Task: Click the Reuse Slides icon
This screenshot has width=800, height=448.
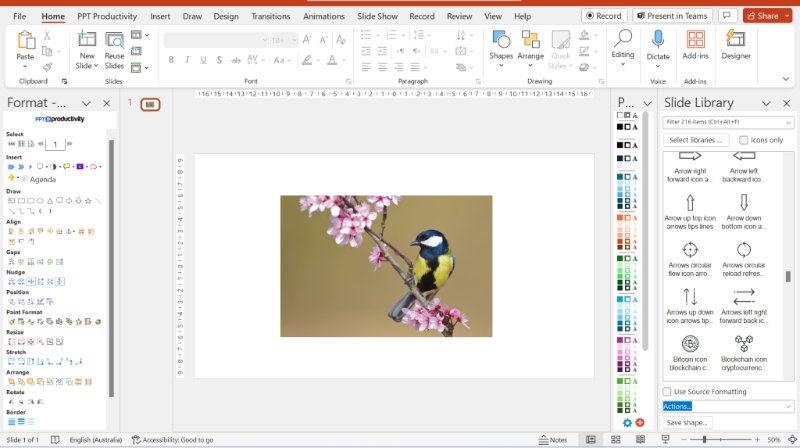Action: pos(115,42)
